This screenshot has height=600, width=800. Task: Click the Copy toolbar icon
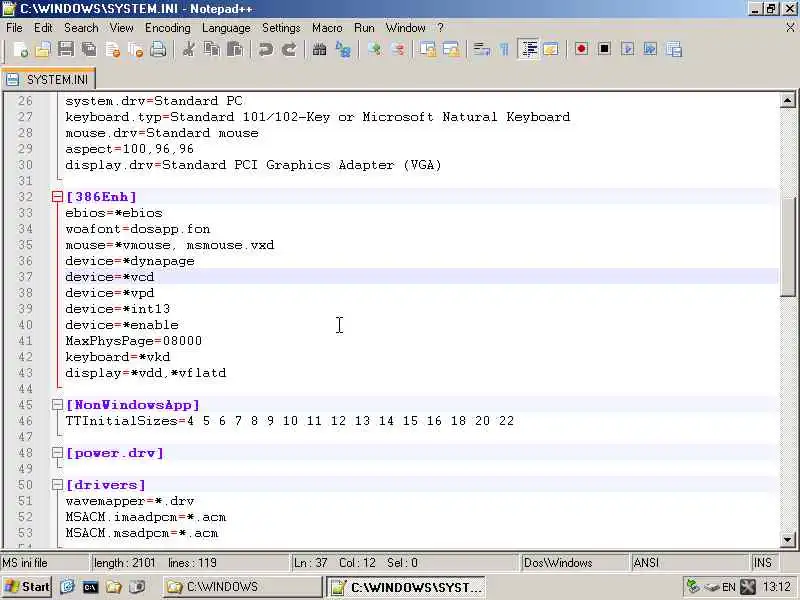coord(212,49)
